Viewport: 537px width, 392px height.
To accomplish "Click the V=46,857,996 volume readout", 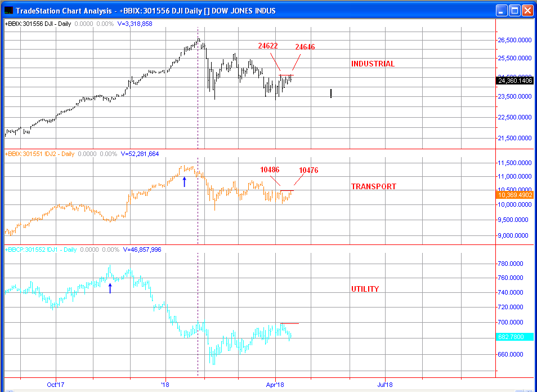I will (x=142, y=250).
